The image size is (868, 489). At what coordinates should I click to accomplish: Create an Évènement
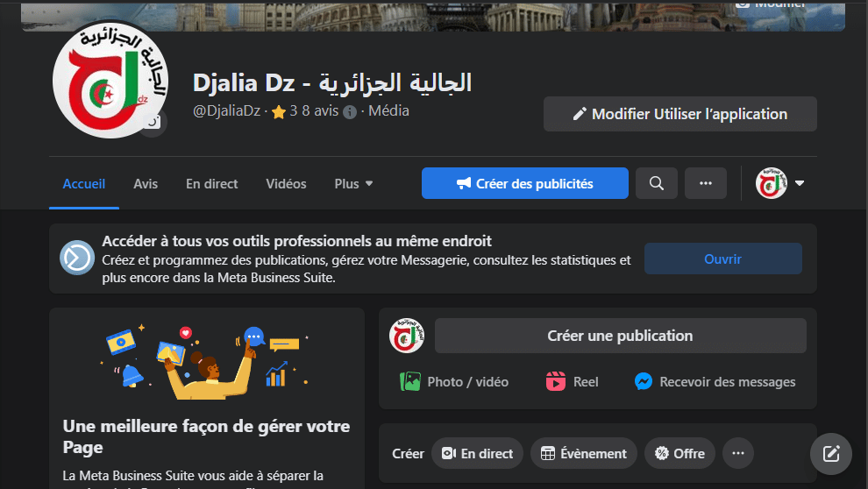click(x=583, y=454)
